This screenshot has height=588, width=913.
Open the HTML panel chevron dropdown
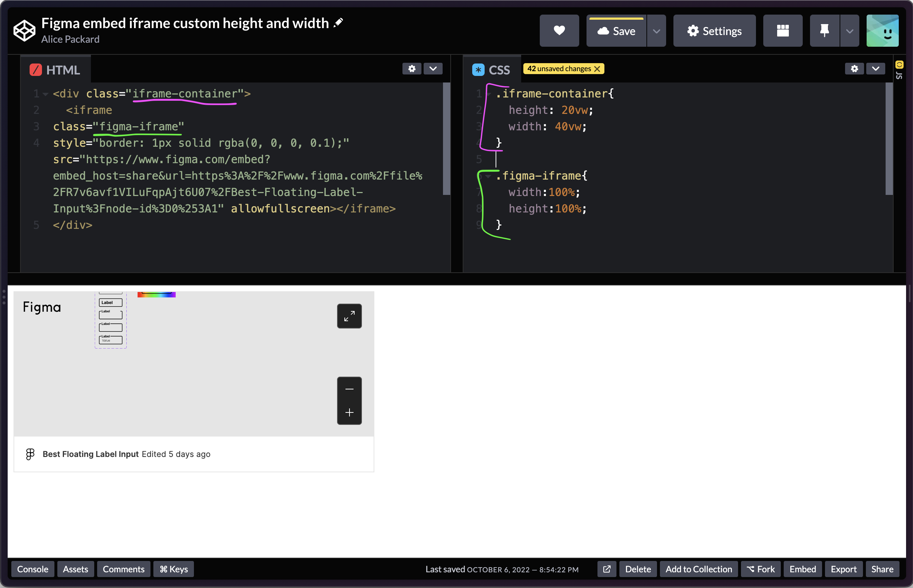(x=433, y=69)
